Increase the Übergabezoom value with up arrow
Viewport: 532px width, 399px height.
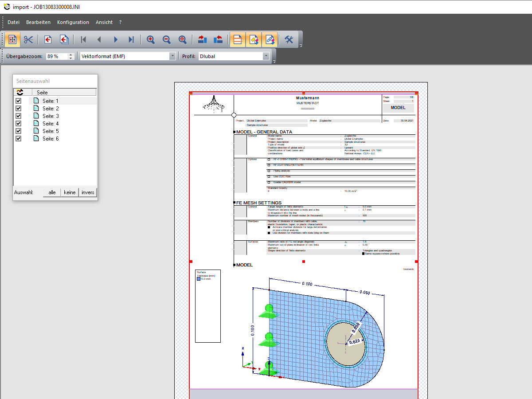click(x=70, y=55)
